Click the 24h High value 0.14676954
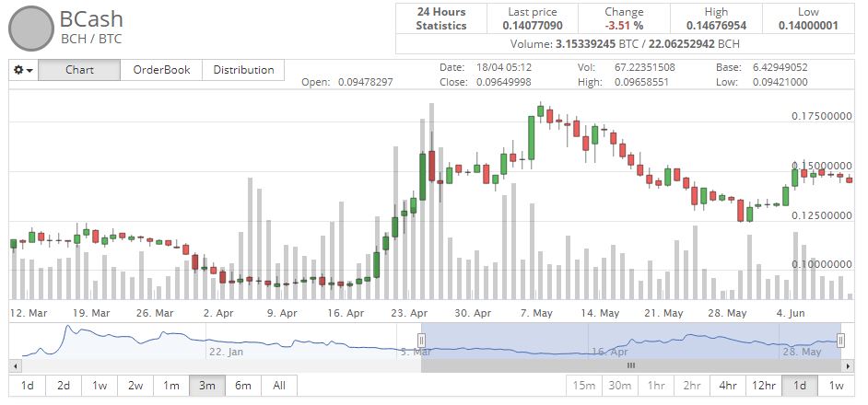The width and height of the screenshot is (868, 405). [716, 26]
